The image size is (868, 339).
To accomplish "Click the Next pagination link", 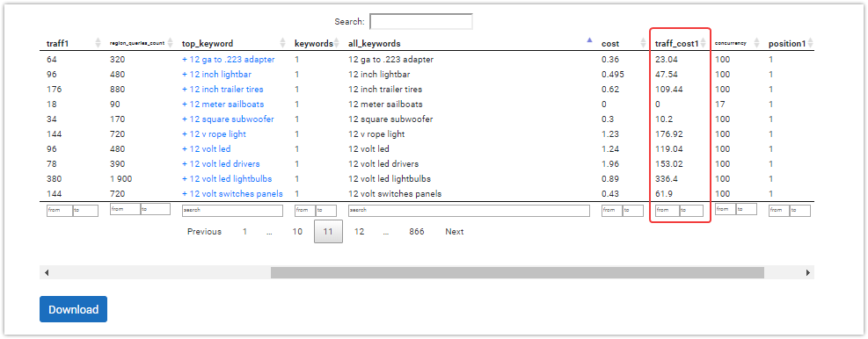I will tap(455, 232).
